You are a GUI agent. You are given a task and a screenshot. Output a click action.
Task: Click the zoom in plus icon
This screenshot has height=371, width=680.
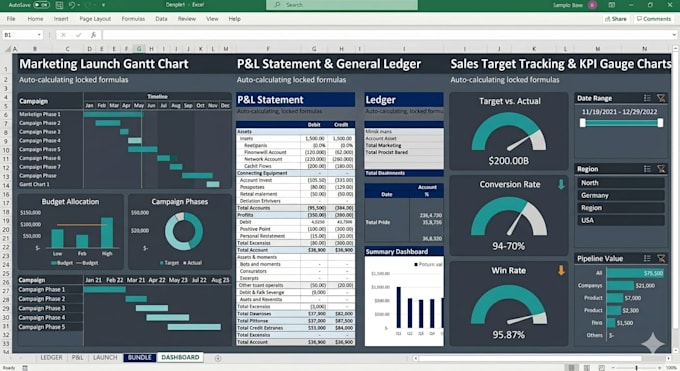pyautogui.click(x=660, y=368)
